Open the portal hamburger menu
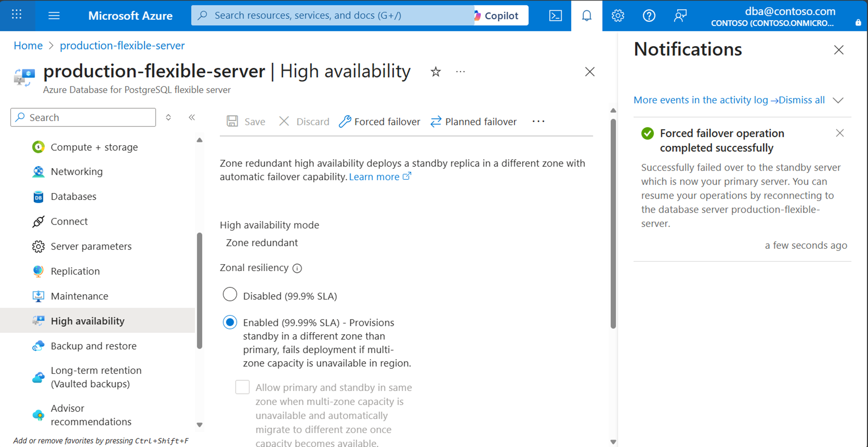Image resolution: width=868 pixels, height=447 pixels. tap(54, 16)
